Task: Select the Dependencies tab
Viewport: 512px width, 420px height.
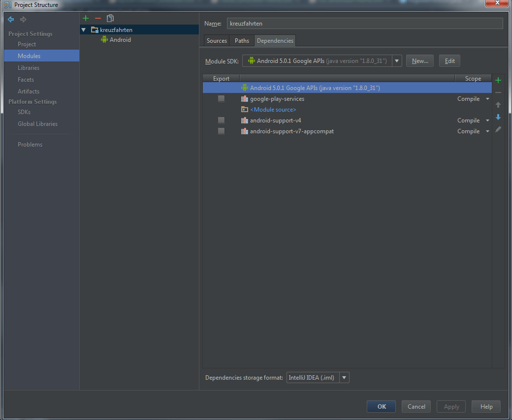Action: click(275, 41)
